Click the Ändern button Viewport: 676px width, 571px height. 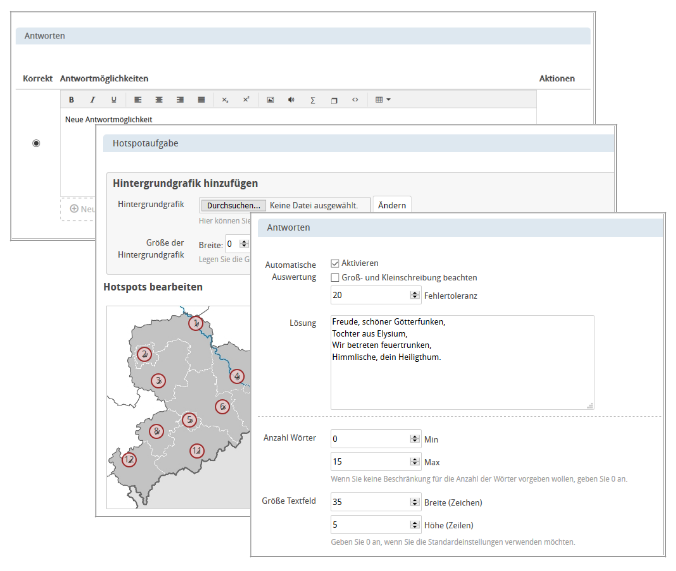392,205
